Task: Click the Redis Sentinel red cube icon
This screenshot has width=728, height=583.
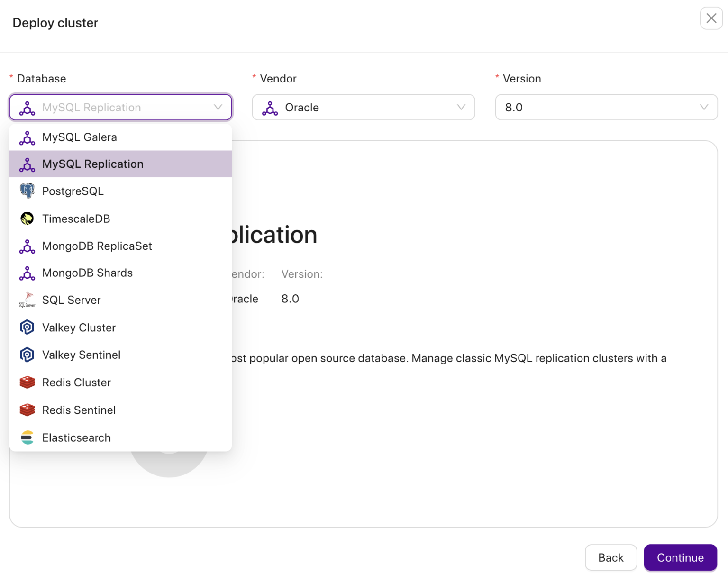Action: point(27,410)
